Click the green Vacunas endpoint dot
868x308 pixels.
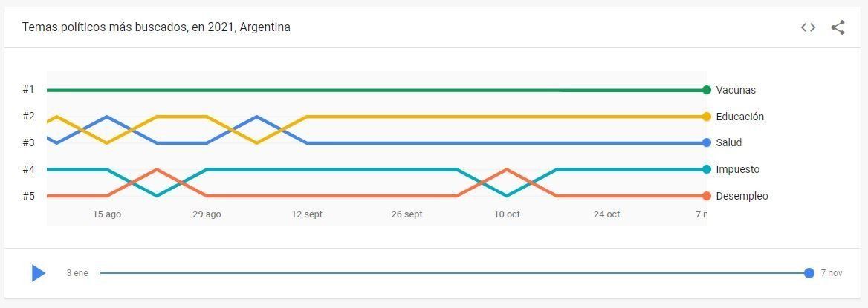pos(706,90)
